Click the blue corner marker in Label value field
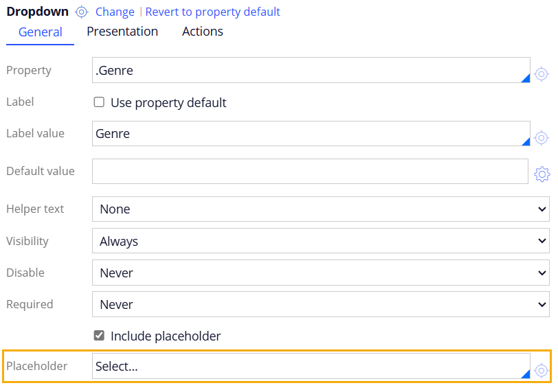558x392 pixels. [x=526, y=141]
